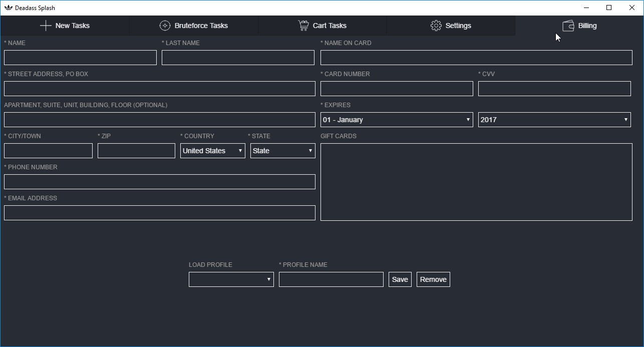Click the wallet icon on Billing tab
Screen dimensions: 644x347
pyautogui.click(x=568, y=26)
